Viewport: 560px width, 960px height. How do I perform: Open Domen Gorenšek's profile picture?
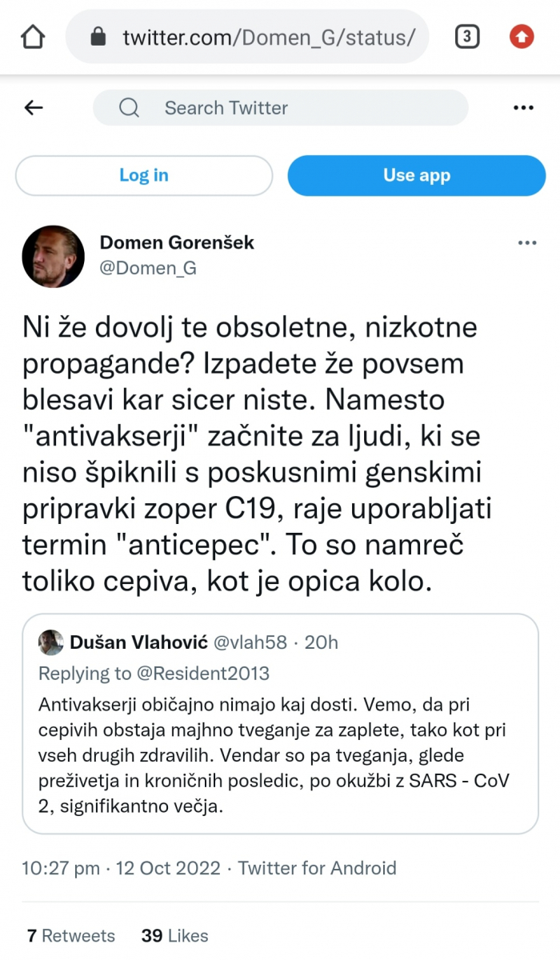coord(53,256)
